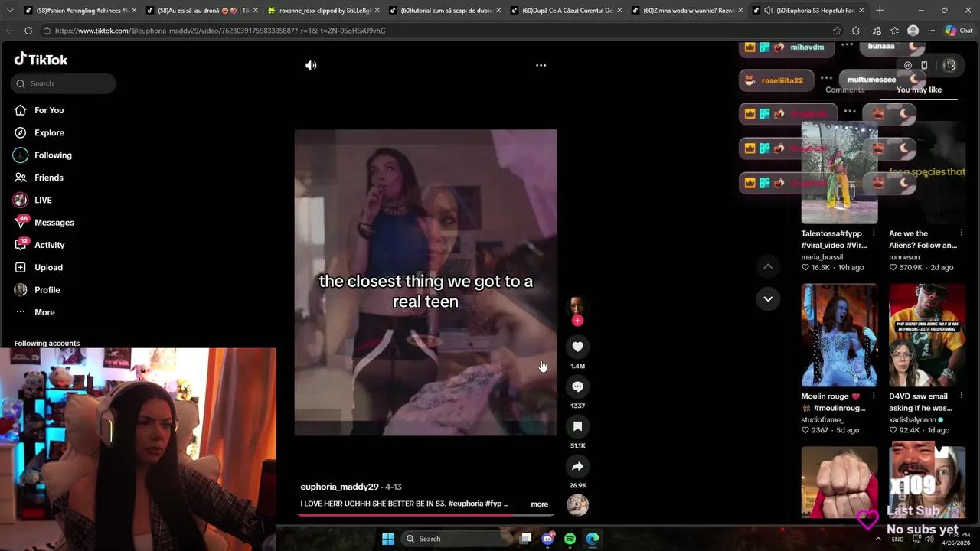Open browser Settings and more ellipsis
980x551 pixels.
coord(931,31)
